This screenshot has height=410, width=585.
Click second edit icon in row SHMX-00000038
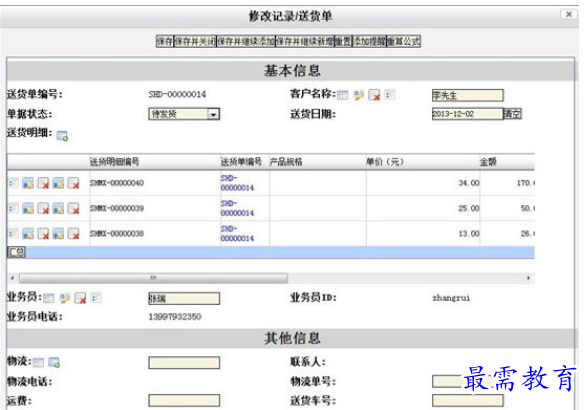(x=58, y=234)
